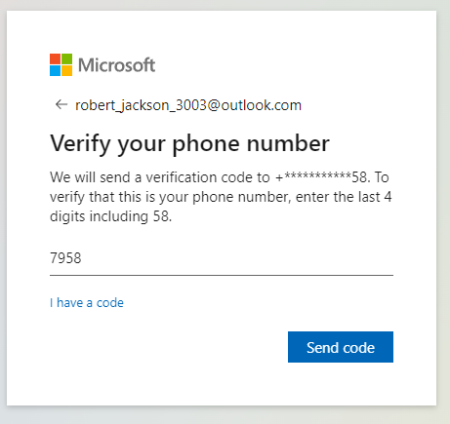450x424 pixels.
Task: Click the green square in Microsoft logo
Action: [x=67, y=59]
